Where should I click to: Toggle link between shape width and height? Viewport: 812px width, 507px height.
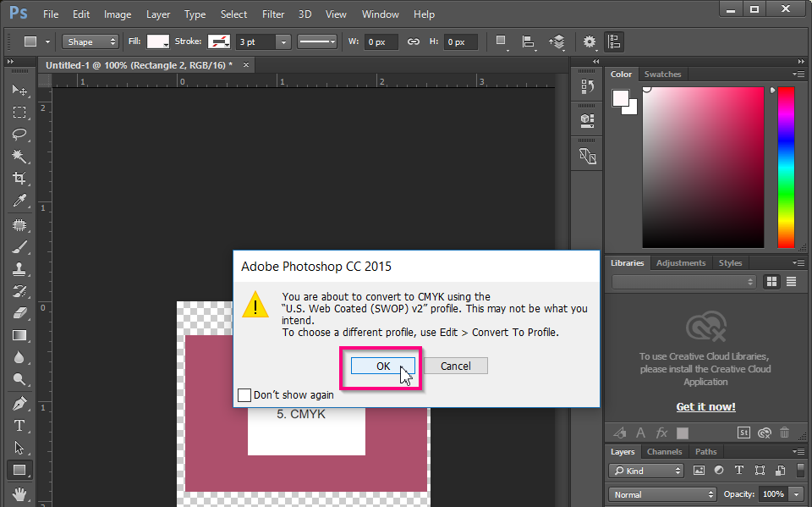pyautogui.click(x=414, y=41)
